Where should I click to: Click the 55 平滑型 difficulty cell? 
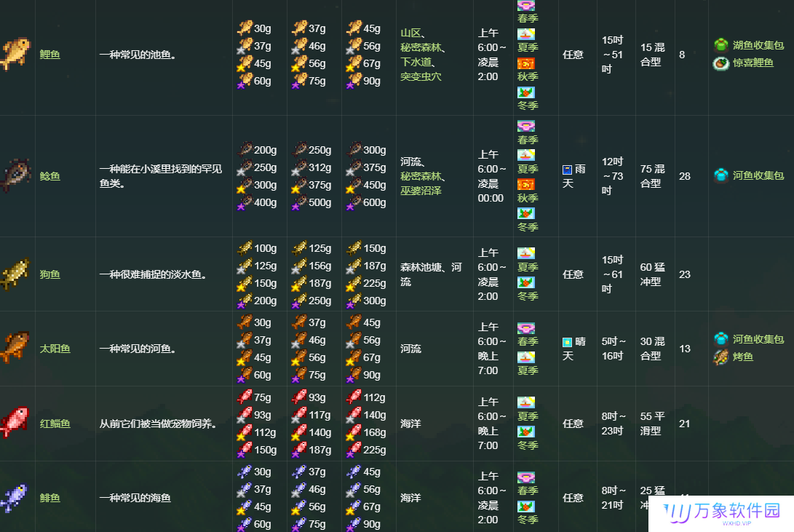pyautogui.click(x=653, y=423)
